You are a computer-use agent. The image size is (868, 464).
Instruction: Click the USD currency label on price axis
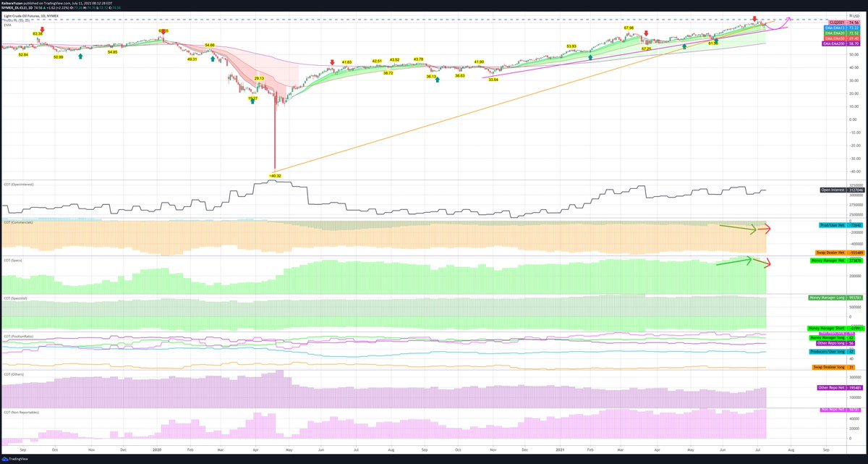pyautogui.click(x=857, y=17)
